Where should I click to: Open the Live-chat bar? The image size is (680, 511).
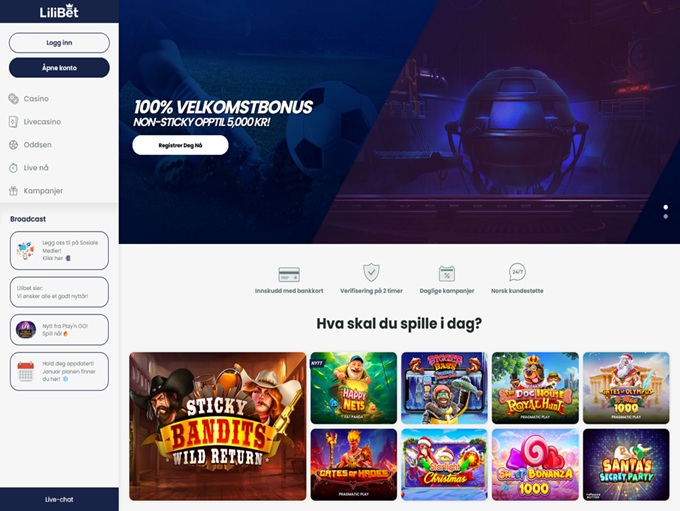click(59, 499)
